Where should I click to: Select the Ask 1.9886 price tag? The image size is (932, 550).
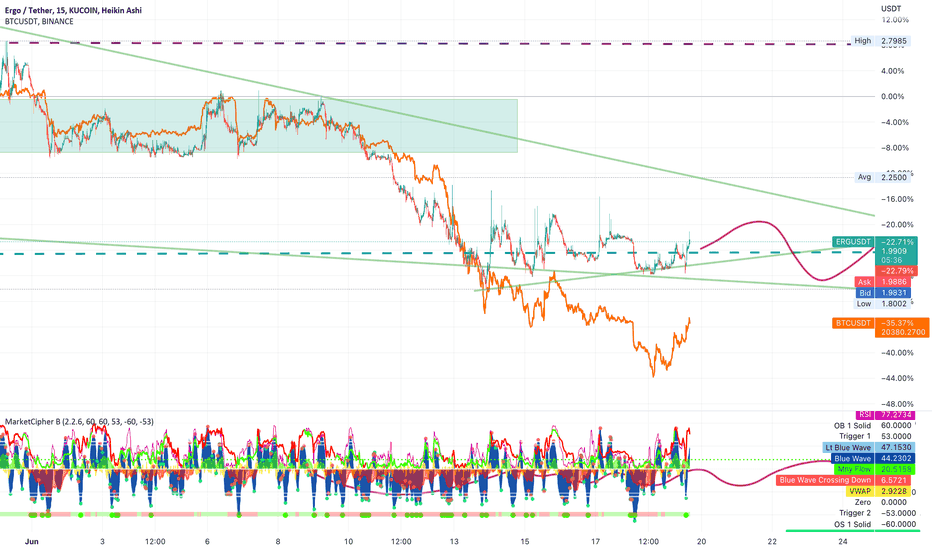[x=881, y=282]
